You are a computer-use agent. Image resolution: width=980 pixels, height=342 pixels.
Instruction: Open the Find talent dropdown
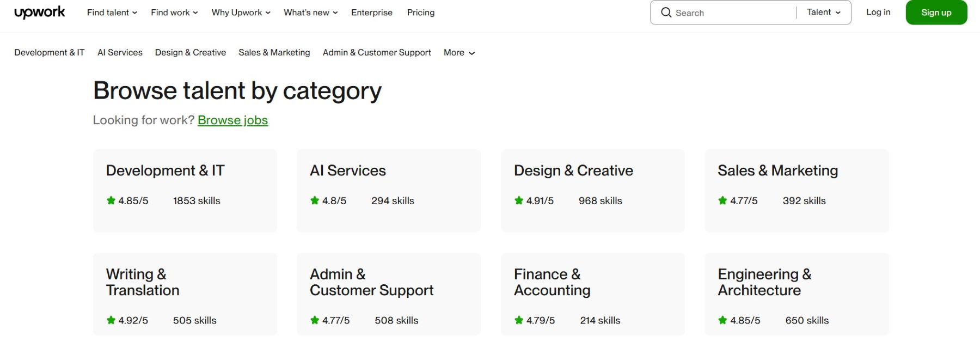112,12
